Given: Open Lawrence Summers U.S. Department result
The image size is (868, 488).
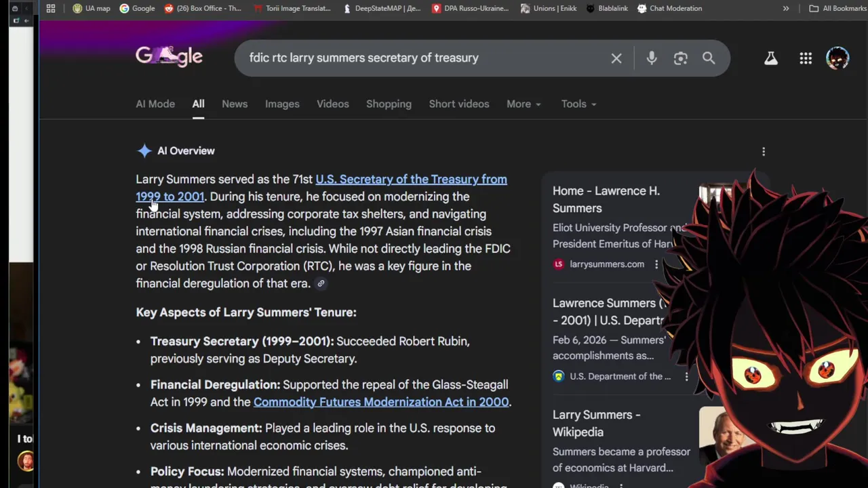Looking at the screenshot, I should (x=608, y=312).
